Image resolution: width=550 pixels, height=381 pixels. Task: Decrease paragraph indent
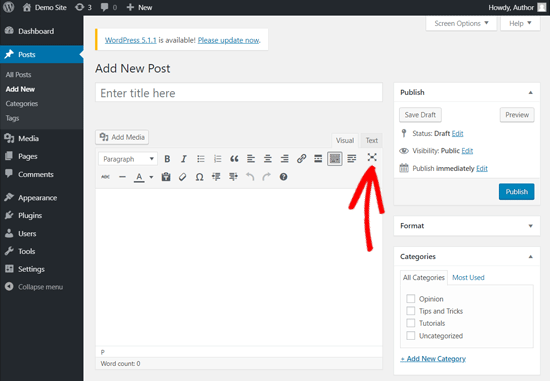[216, 177]
